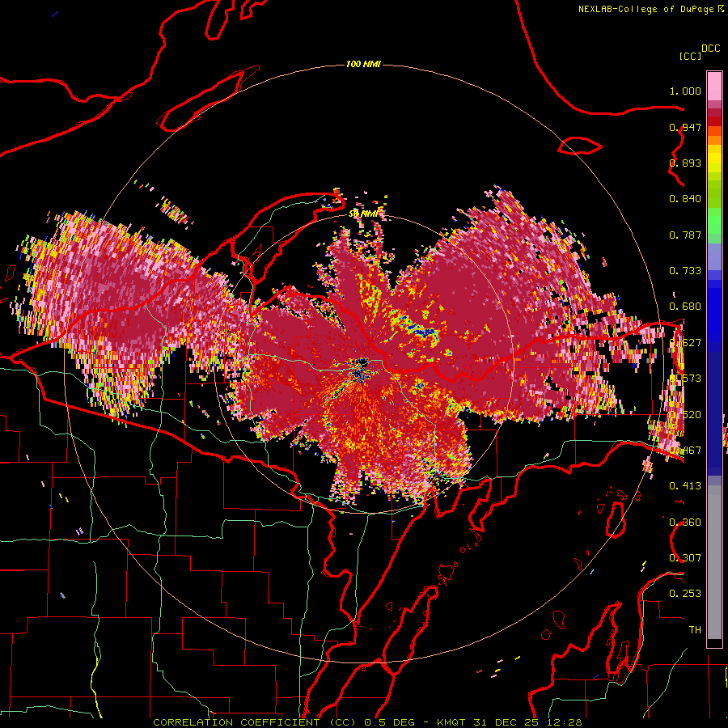Select the 1.000 legend value

(685, 91)
